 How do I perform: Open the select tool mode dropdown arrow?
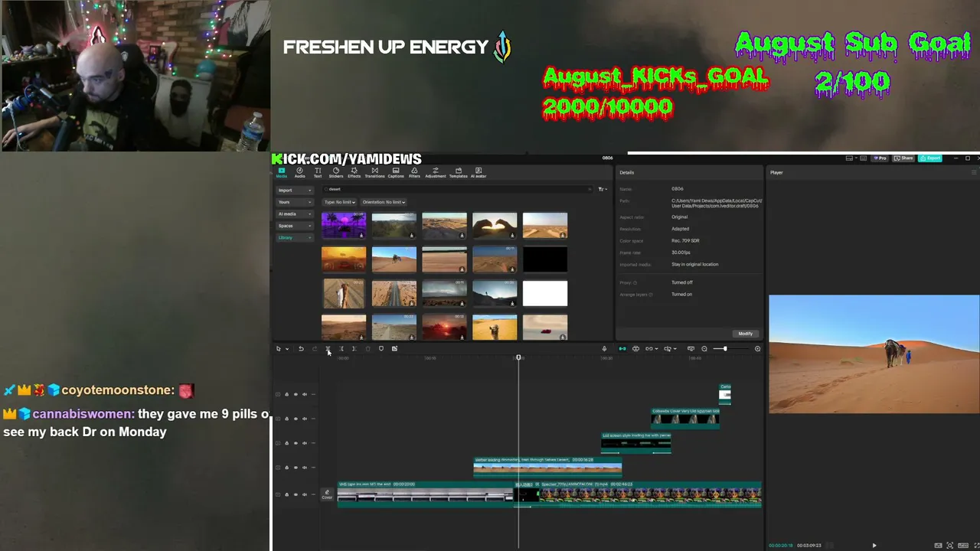point(287,349)
